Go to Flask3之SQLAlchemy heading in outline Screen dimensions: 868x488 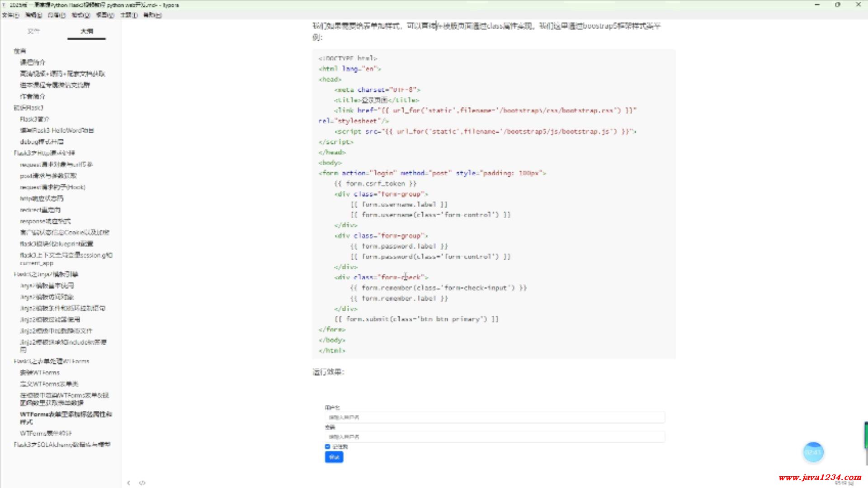click(62, 445)
